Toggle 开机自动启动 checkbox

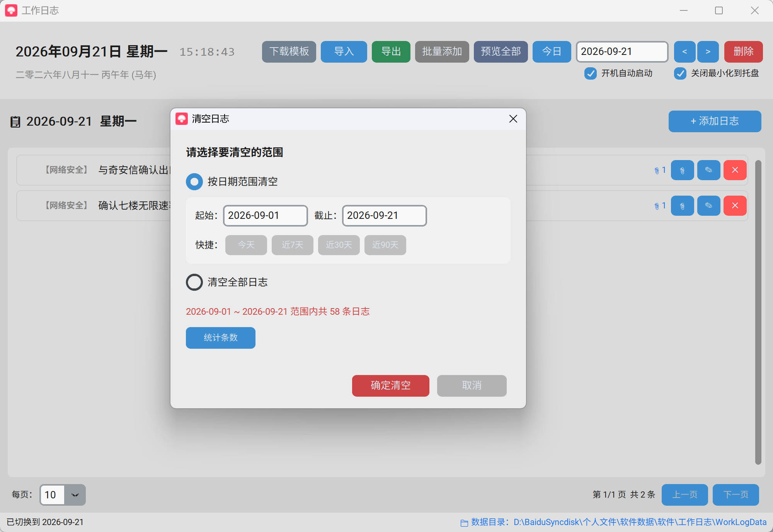(x=590, y=73)
